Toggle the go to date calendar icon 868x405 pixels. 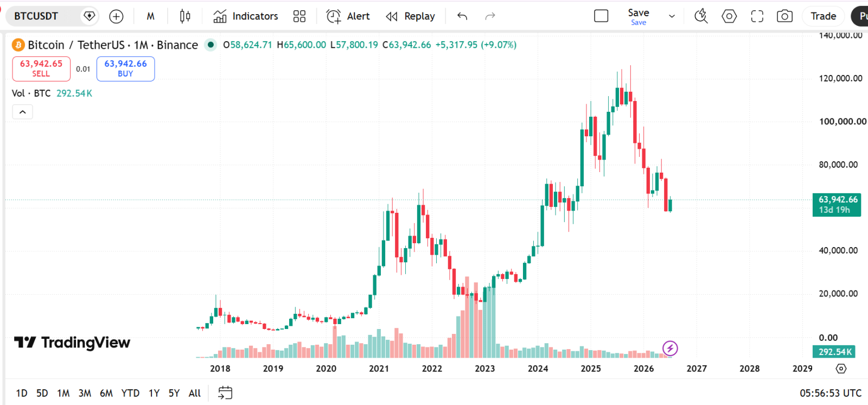tap(225, 393)
